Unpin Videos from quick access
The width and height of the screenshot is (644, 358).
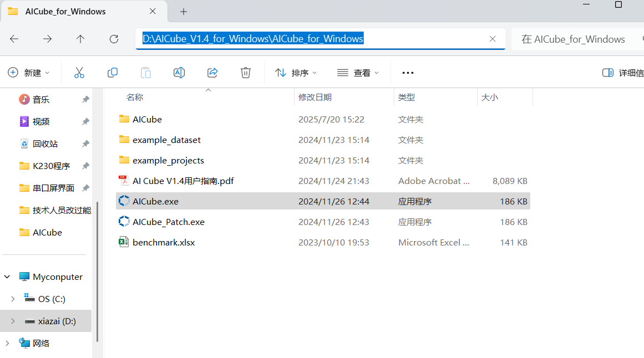[x=85, y=121]
